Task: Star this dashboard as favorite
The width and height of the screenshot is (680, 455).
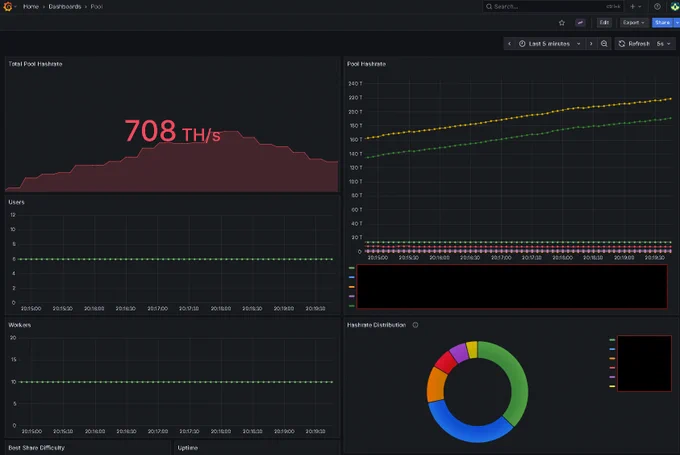Action: click(562, 23)
